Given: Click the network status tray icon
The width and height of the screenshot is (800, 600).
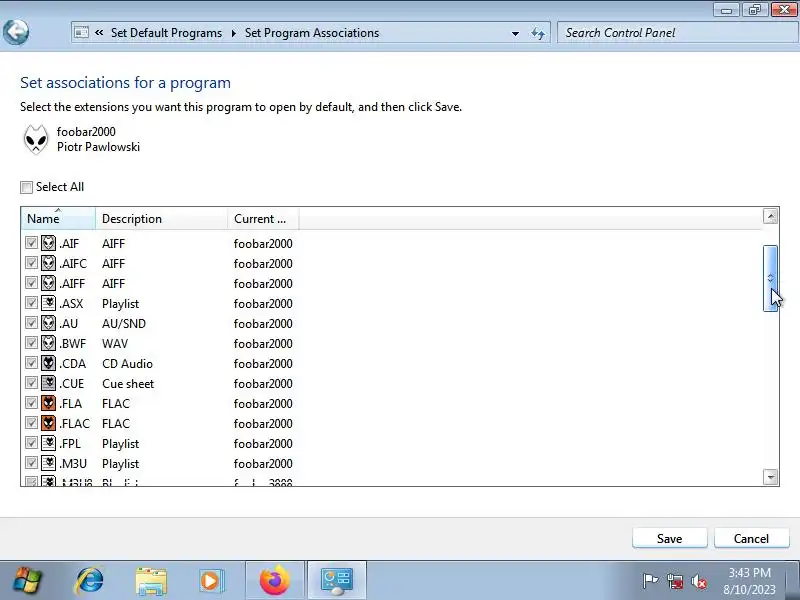Looking at the screenshot, I should point(674,581).
